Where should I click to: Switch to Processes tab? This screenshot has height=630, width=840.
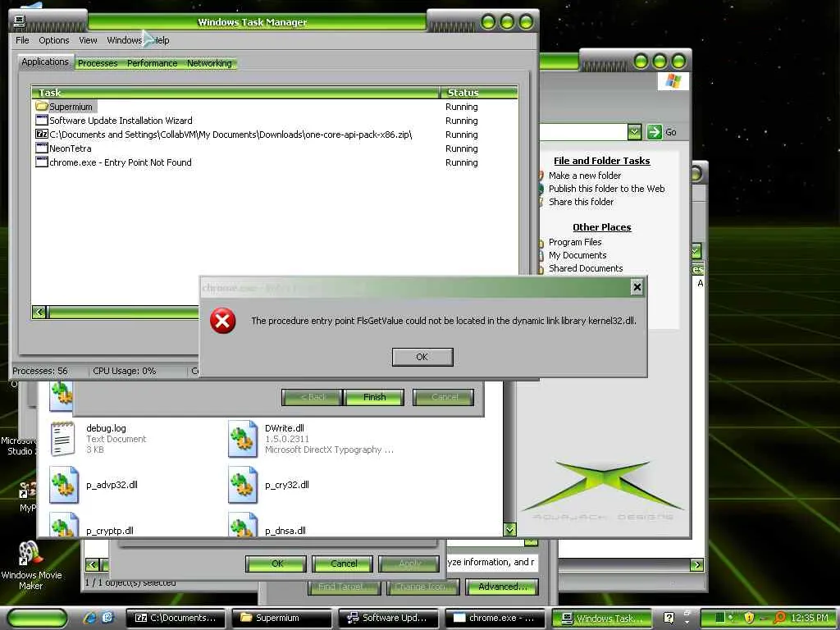98,63
